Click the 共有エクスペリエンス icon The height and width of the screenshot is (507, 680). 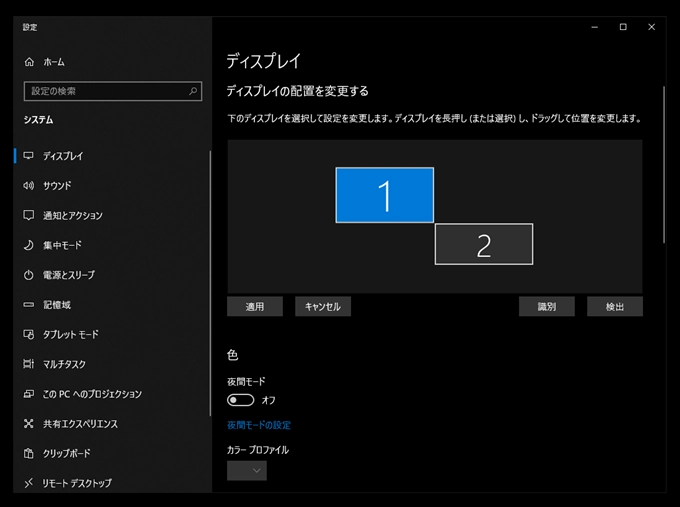click(x=29, y=423)
